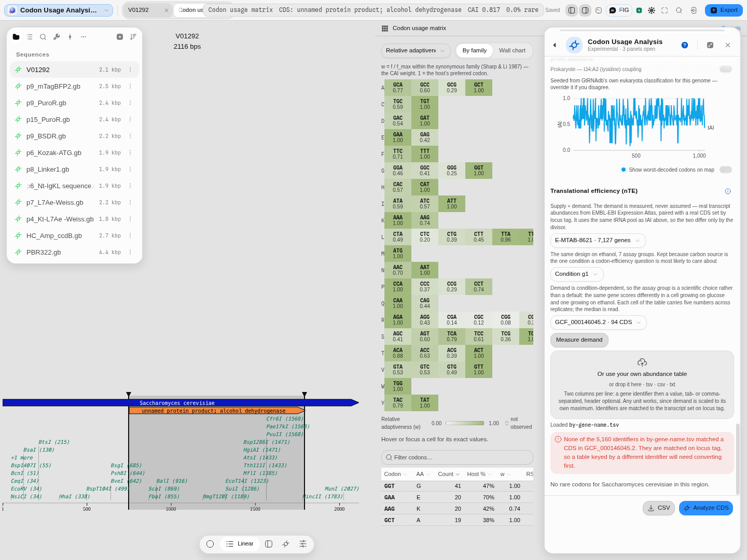Toggle the Prokaryote I34:A3 lysidine coupling switch
The image size is (747, 560).
coord(726,69)
